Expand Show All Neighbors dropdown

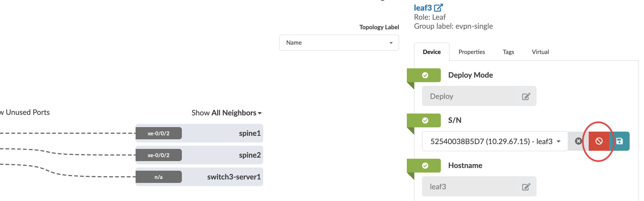[x=227, y=113]
